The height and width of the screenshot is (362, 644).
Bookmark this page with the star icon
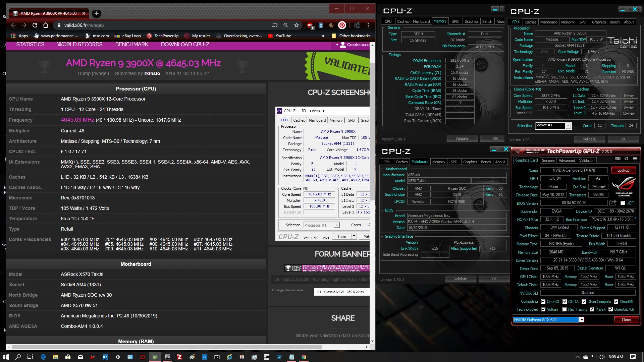pos(297,25)
